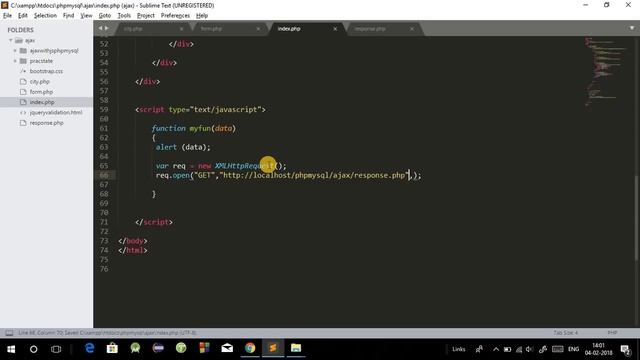Open the File menu
Screen dimensions: 640x360
point(7,16)
